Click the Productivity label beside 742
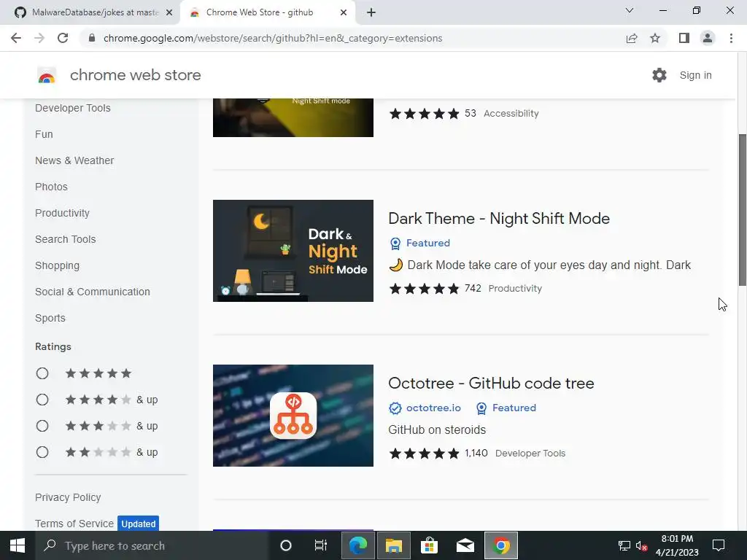Image resolution: width=747 pixels, height=560 pixels. [515, 289]
